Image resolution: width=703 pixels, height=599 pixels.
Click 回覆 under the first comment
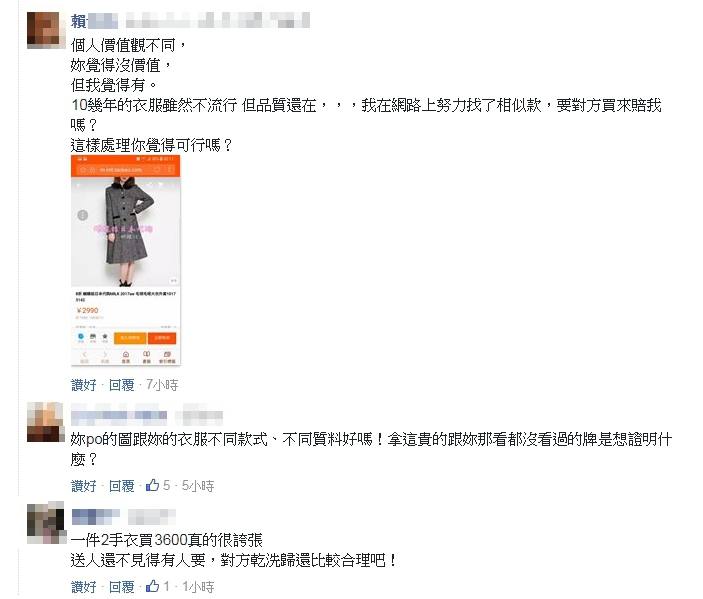122,385
